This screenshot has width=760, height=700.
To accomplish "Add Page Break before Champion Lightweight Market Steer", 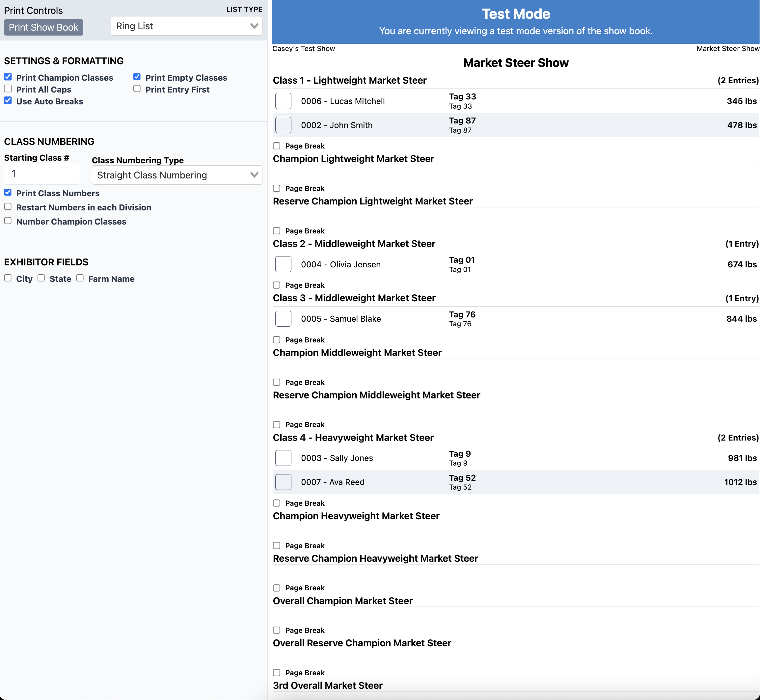I will (277, 146).
